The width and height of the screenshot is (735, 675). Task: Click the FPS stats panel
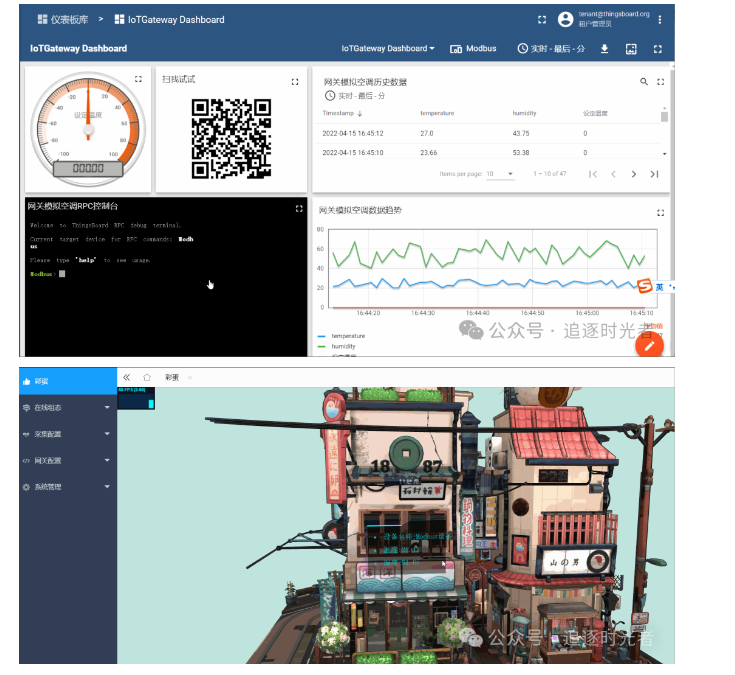[136, 398]
